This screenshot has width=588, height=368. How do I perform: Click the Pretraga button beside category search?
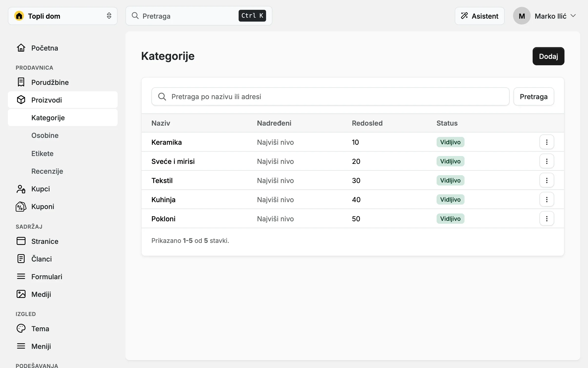coord(534,97)
